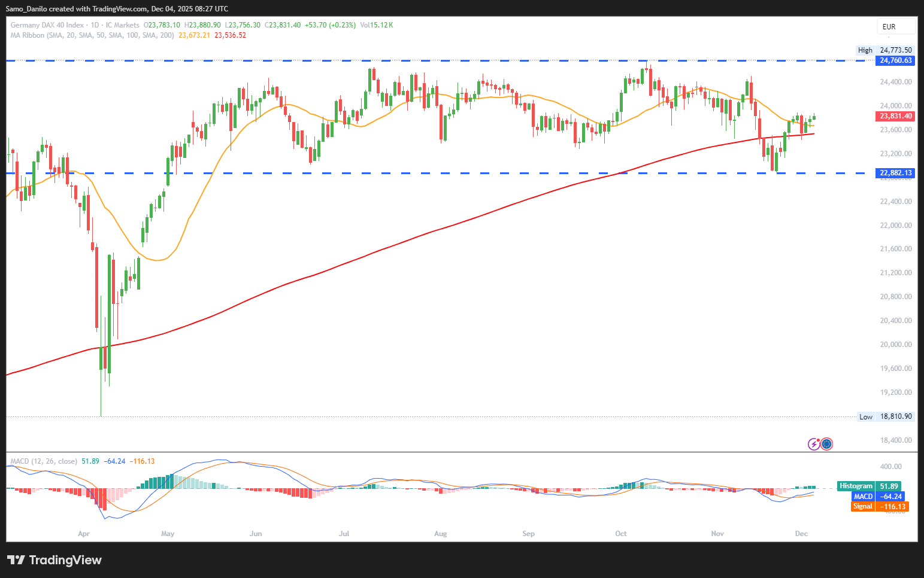The height and width of the screenshot is (578, 924).
Task: Click the TradingView logo at bottom left
Action: (54, 560)
